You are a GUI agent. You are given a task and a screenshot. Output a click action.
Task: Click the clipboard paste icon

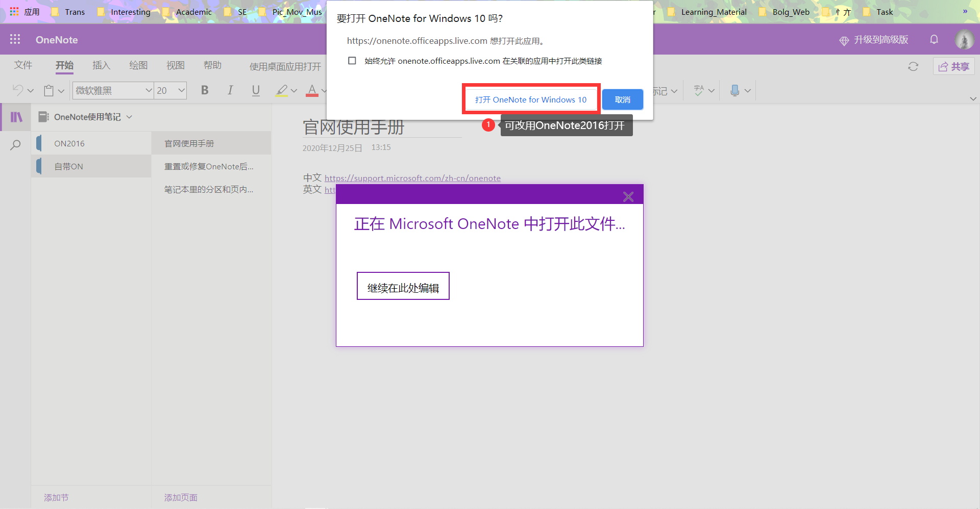coord(48,90)
